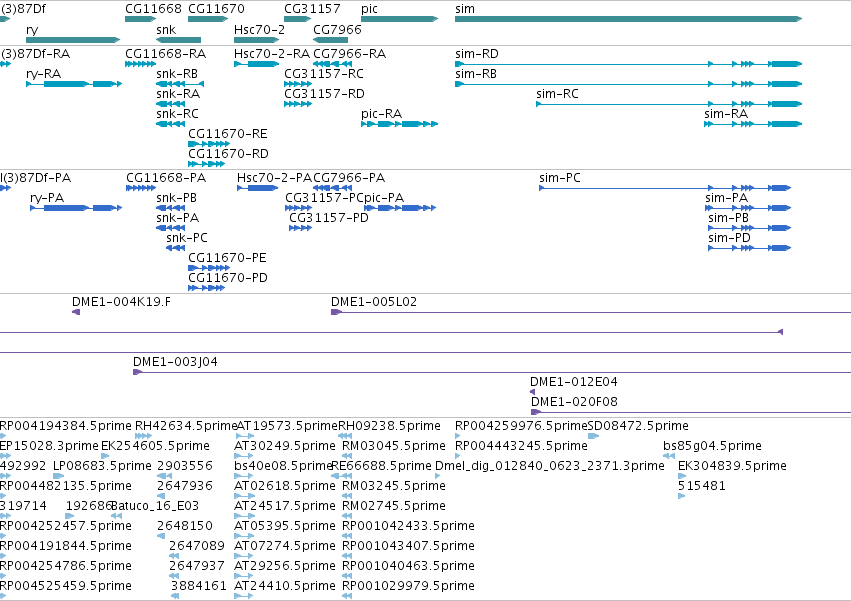Click EST EK254605.5prime
The height and width of the screenshot is (601, 851).
tap(105, 456)
